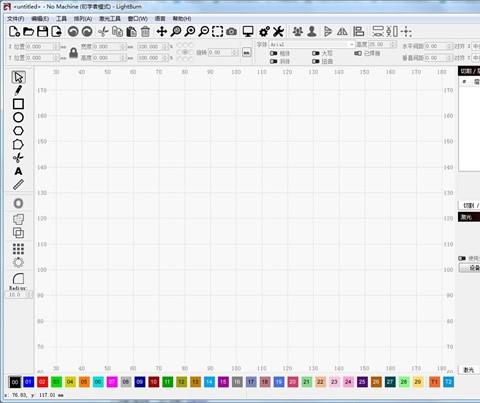The width and height of the screenshot is (480, 403).
Task: Pick the Ellipse drawing tool
Action: point(18,117)
